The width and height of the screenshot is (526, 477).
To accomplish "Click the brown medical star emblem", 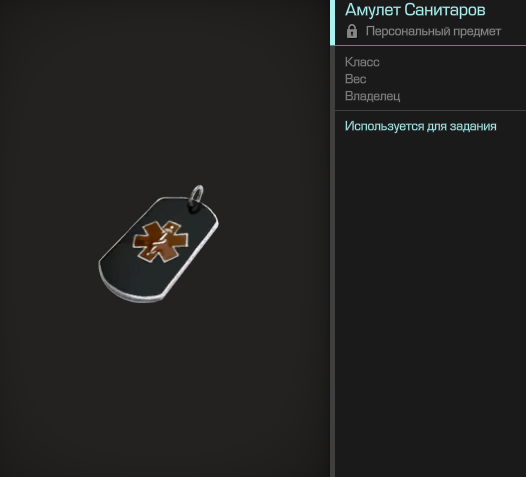I will click(x=161, y=242).
